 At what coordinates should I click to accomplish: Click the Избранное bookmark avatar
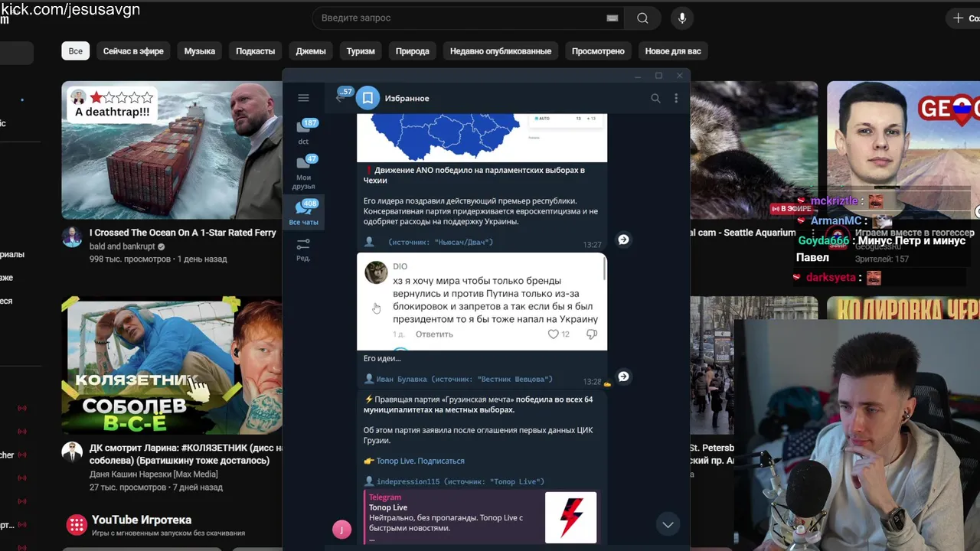click(367, 98)
